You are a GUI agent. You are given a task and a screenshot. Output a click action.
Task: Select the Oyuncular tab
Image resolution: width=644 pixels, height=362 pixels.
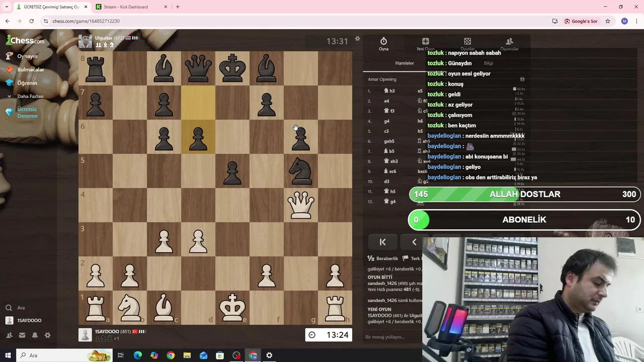[509, 44]
